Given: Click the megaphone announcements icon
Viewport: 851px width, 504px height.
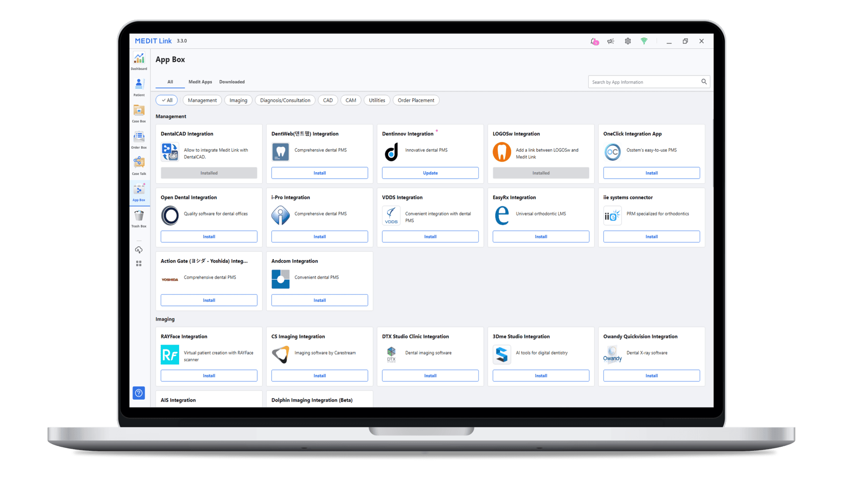Looking at the screenshot, I should tap(611, 41).
